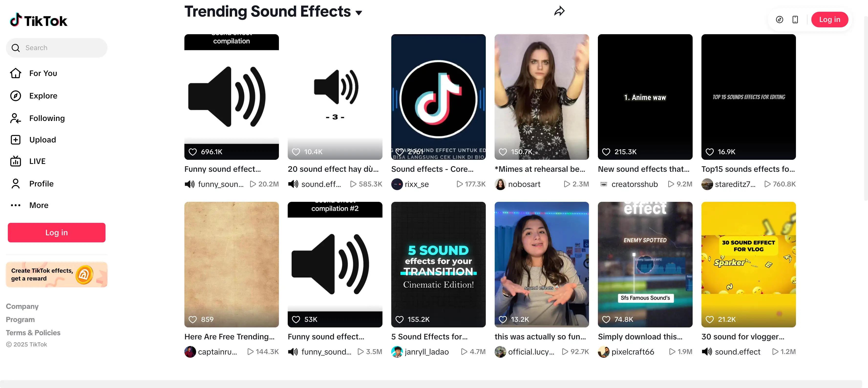This screenshot has height=388, width=868.
Task: Click the sound.eff... username link
Action: click(321, 184)
